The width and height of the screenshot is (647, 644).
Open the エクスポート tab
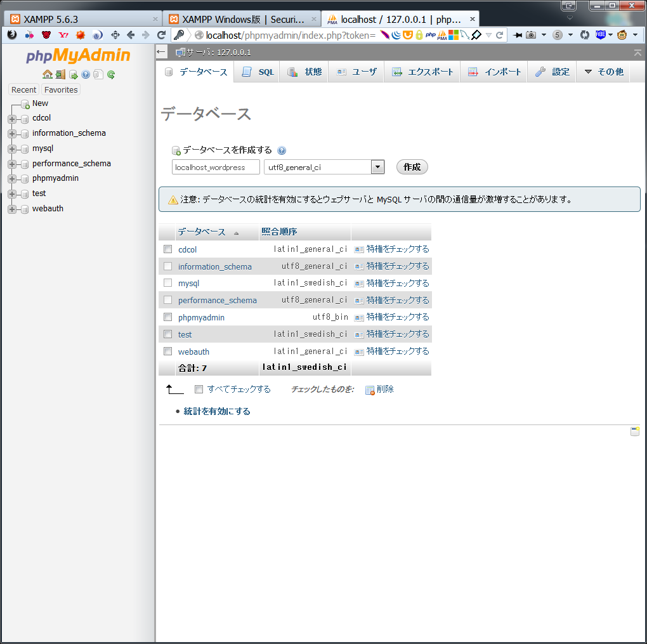coord(422,72)
